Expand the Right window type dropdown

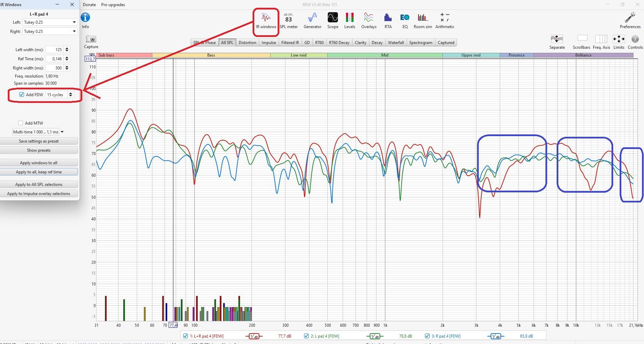click(x=74, y=31)
